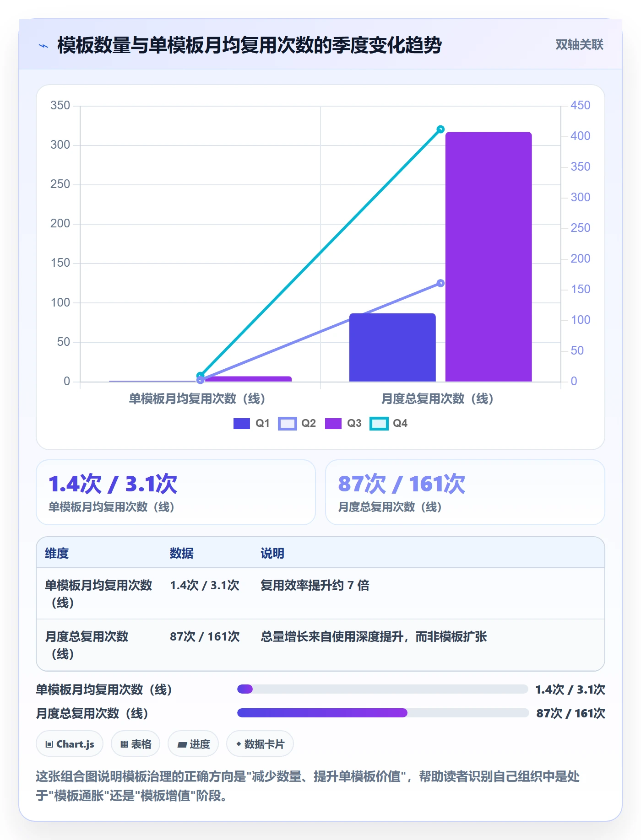Toggle the Q2 legend color swatch
641x840 pixels.
[287, 423]
